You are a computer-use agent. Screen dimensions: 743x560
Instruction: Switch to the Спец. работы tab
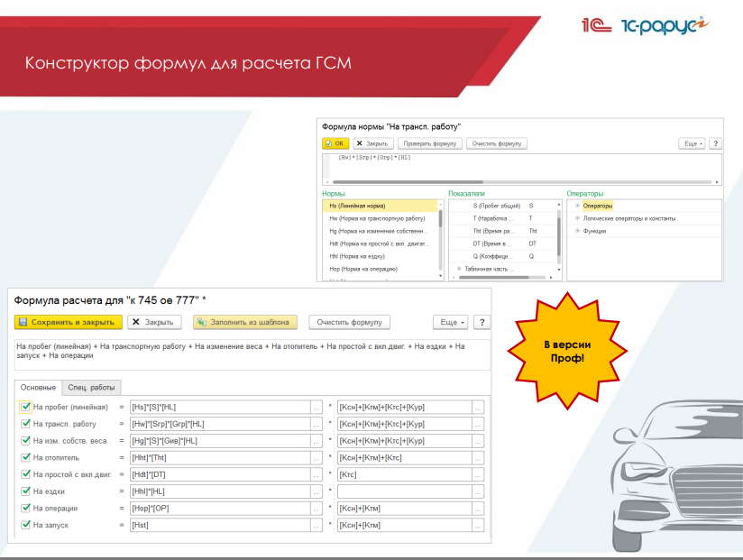[91, 387]
